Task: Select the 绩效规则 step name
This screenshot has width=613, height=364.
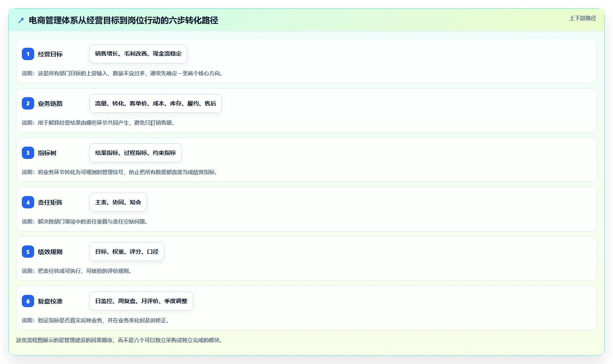Action: pos(50,252)
